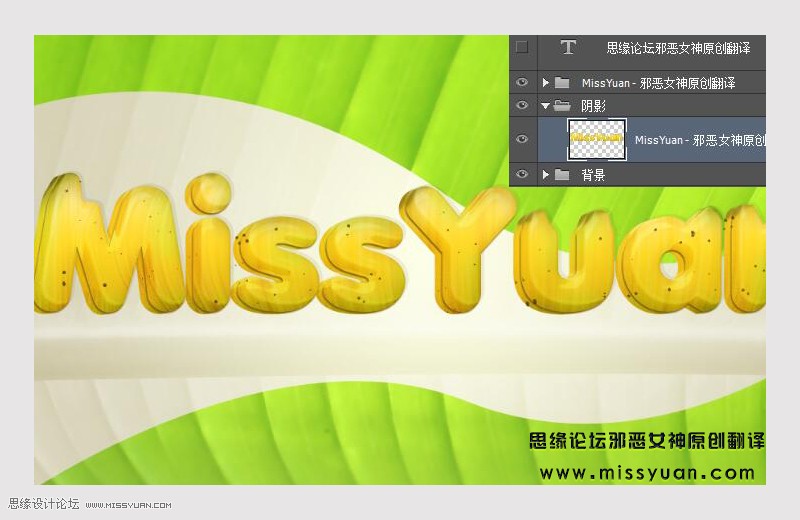Screen dimensions: 800x520
Task: Toggle visibility of the 背景 group
Action: pos(522,175)
